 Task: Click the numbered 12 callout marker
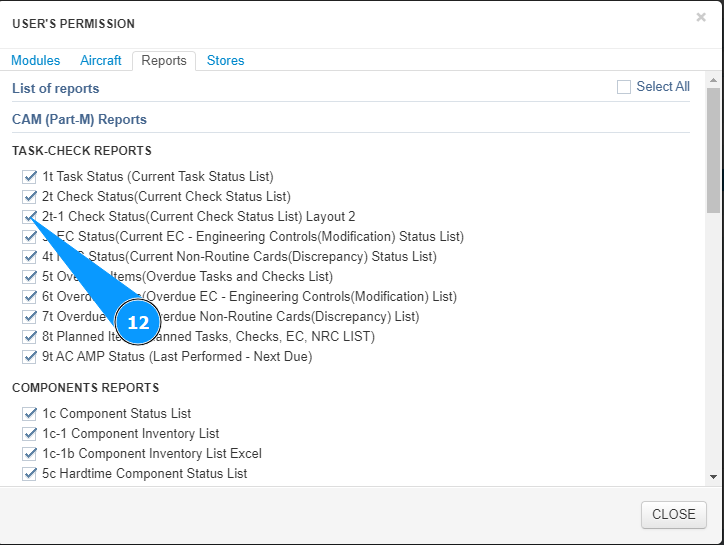click(x=138, y=323)
